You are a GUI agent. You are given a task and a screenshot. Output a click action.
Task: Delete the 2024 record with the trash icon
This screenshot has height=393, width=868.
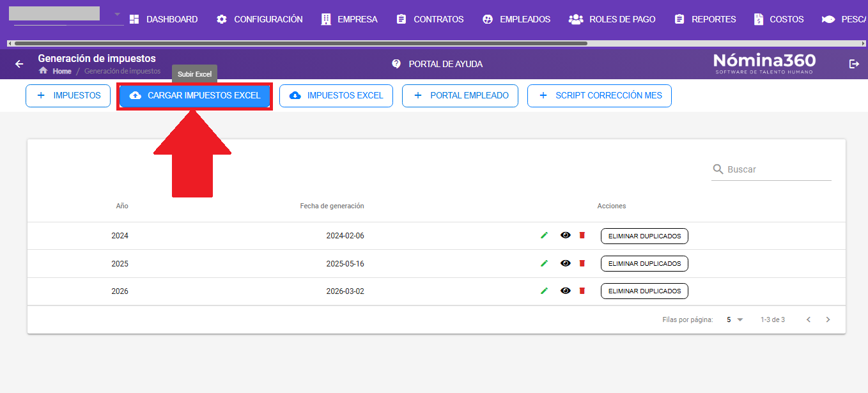[x=582, y=235]
